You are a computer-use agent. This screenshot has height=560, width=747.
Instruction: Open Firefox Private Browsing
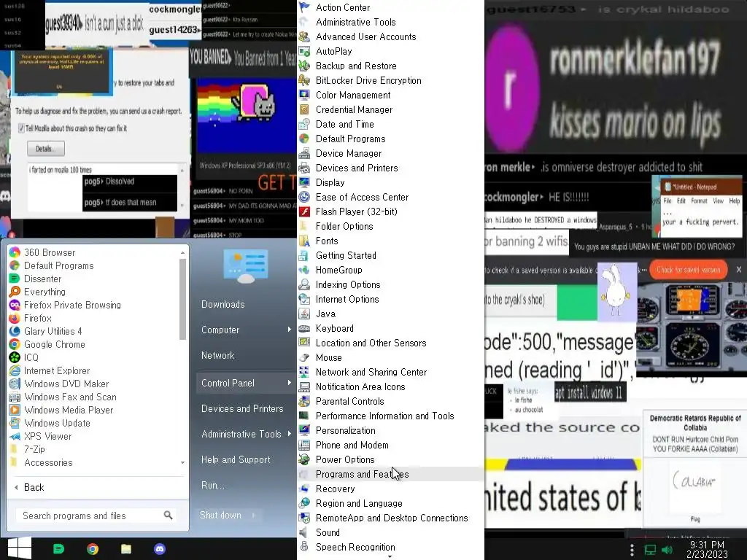click(72, 305)
